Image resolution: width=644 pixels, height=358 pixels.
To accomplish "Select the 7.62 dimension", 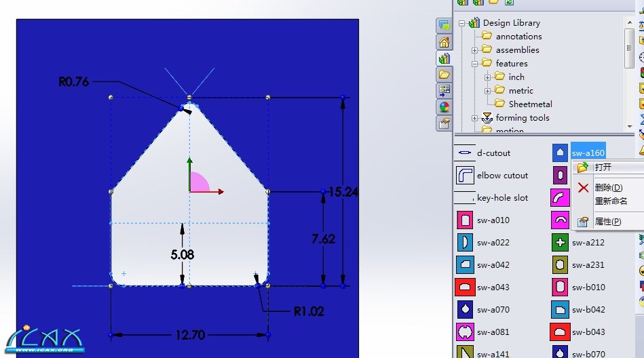I will pyautogui.click(x=323, y=239).
